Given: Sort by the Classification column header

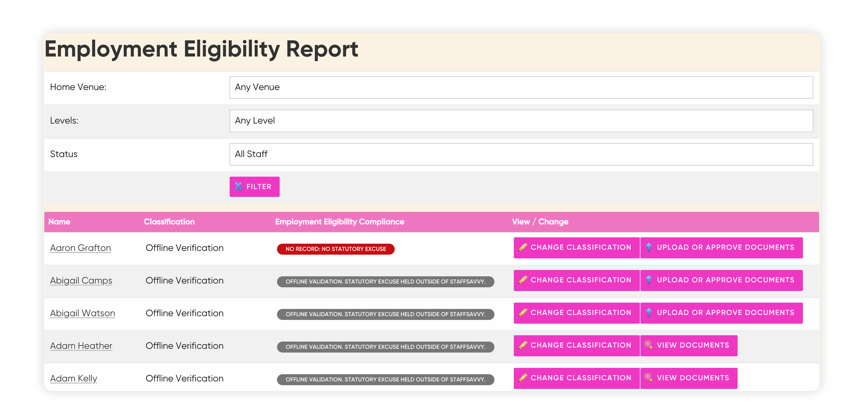Looking at the screenshot, I should pyautogui.click(x=169, y=222).
